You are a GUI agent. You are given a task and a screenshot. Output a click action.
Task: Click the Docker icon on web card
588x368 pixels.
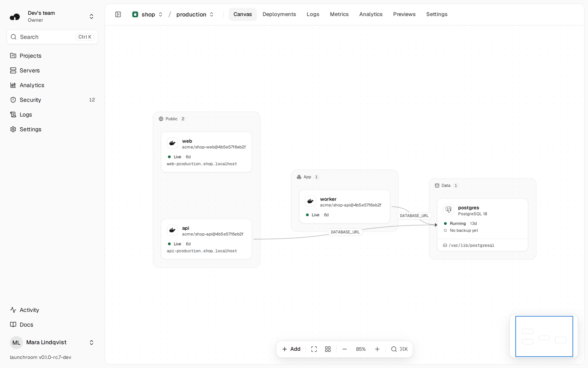(172, 143)
